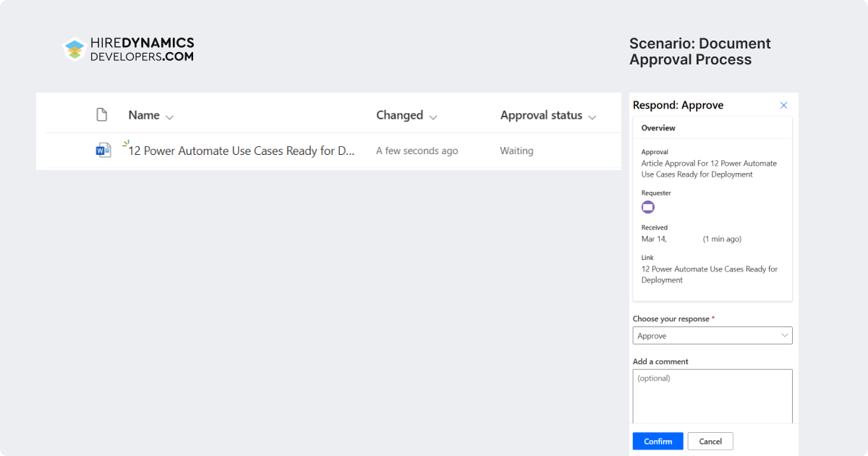Click the Changed column header
The width and height of the screenshot is (868, 456).
coord(399,115)
